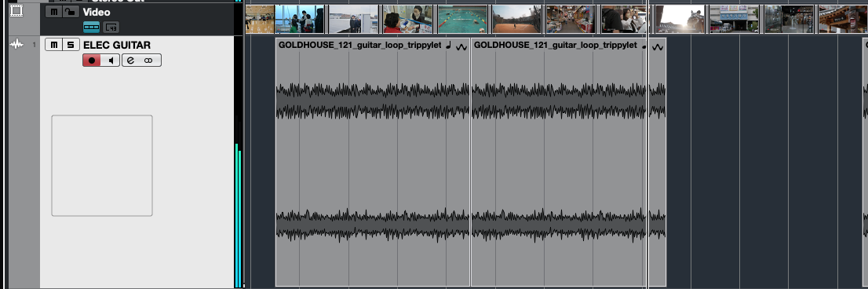Disable Record Enable on ELEC GUITAR
Screen dimensions: 868x289
pos(92,60)
